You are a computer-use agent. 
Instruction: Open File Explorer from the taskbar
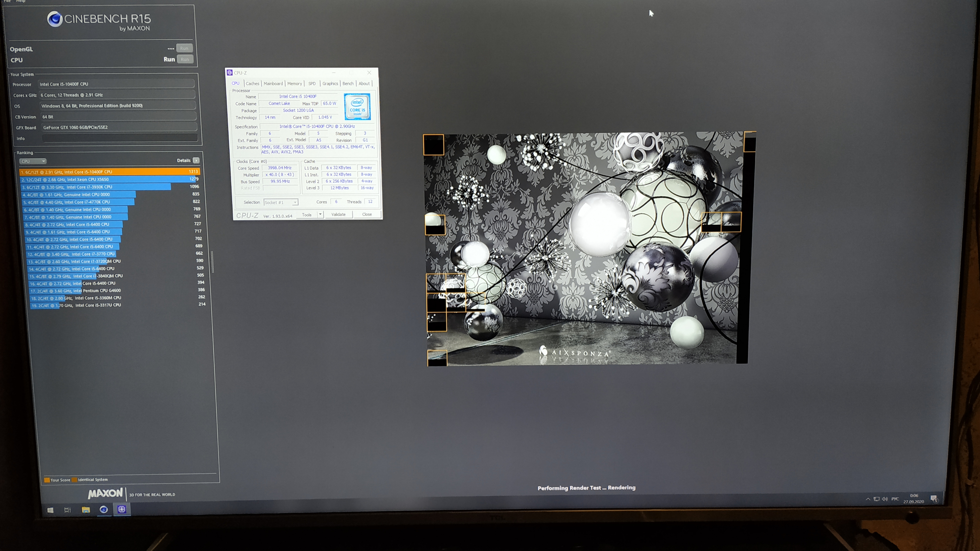tap(86, 510)
